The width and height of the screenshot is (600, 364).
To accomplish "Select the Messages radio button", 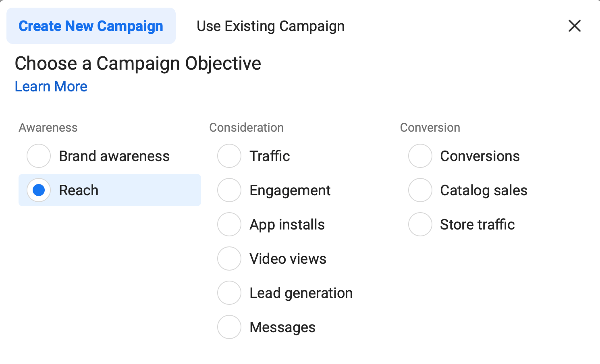I will pyautogui.click(x=229, y=327).
